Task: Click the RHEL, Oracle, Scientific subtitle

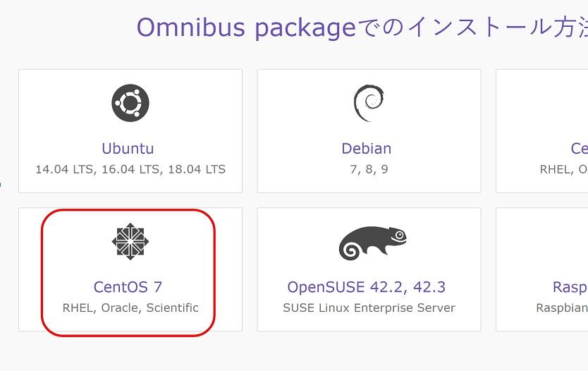Action: (130, 308)
